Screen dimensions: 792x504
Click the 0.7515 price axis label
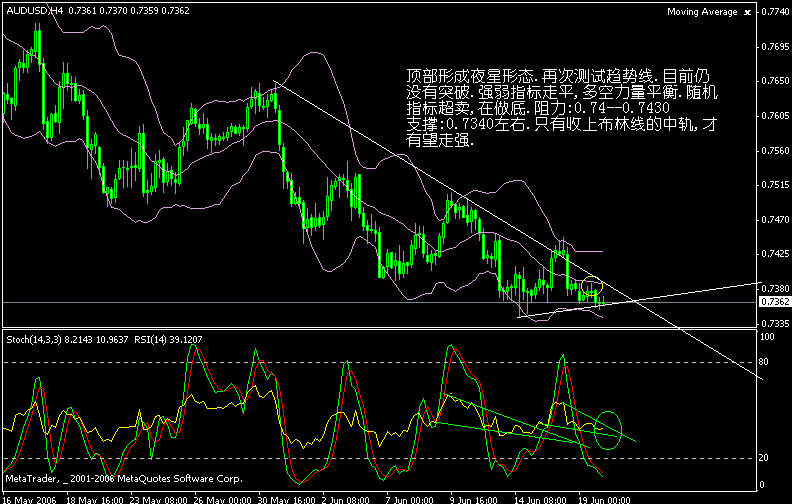(775, 185)
